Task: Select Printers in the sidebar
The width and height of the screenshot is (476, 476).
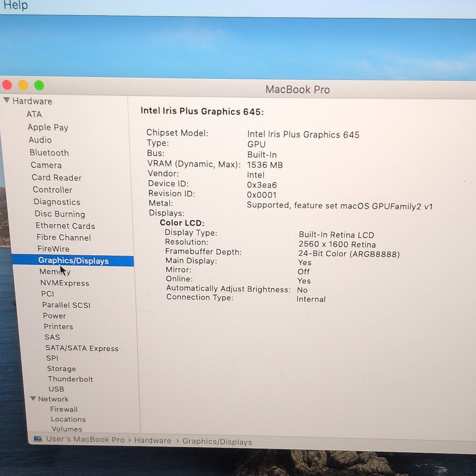Action: [58, 327]
